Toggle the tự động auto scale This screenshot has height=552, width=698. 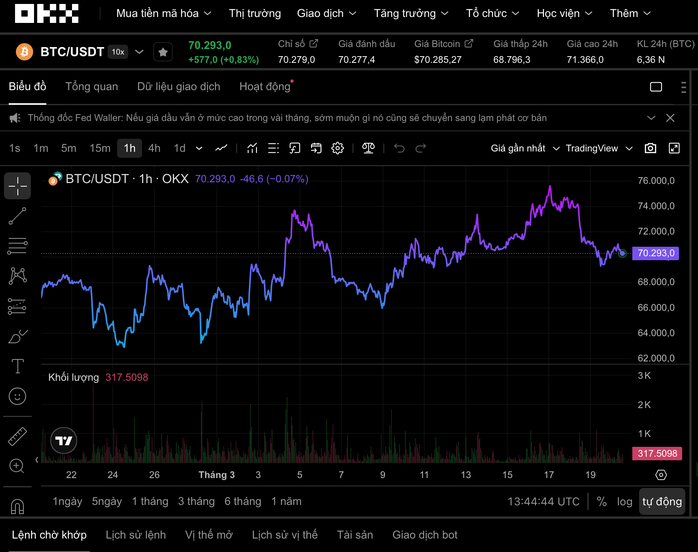662,501
